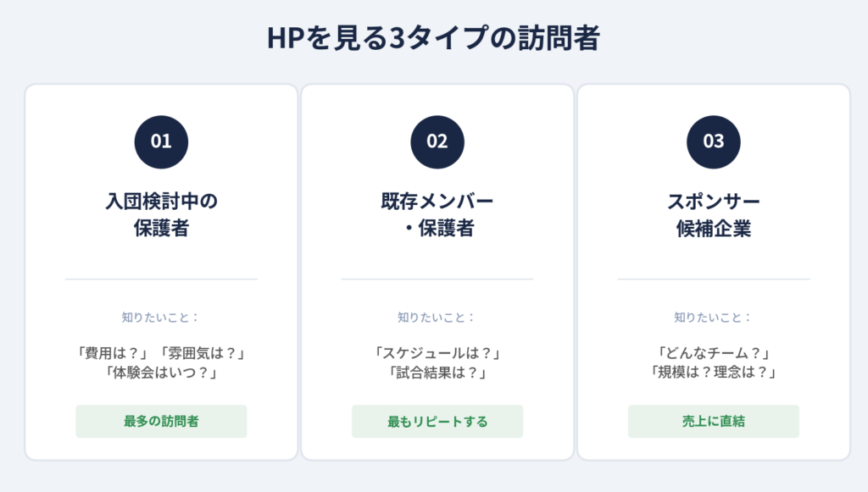This screenshot has width=868, height=492.
Task: Click the divider line in the sponsor card
Action: click(x=714, y=279)
